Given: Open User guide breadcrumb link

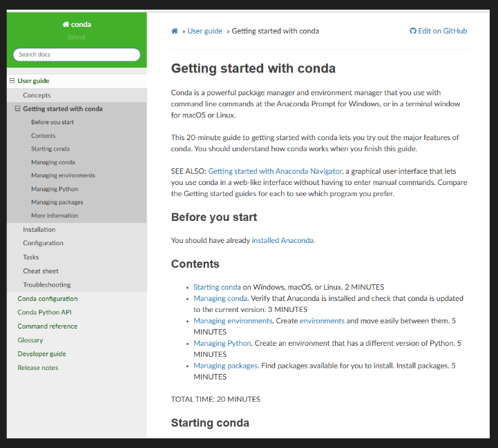Looking at the screenshot, I should (x=204, y=31).
